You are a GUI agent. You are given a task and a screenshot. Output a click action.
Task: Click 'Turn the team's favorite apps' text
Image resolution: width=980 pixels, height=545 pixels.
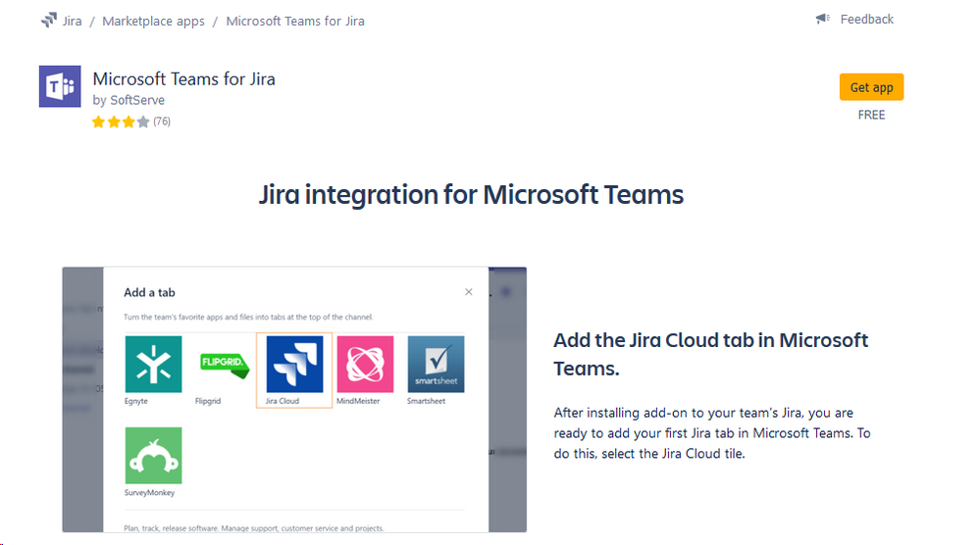pos(248,318)
